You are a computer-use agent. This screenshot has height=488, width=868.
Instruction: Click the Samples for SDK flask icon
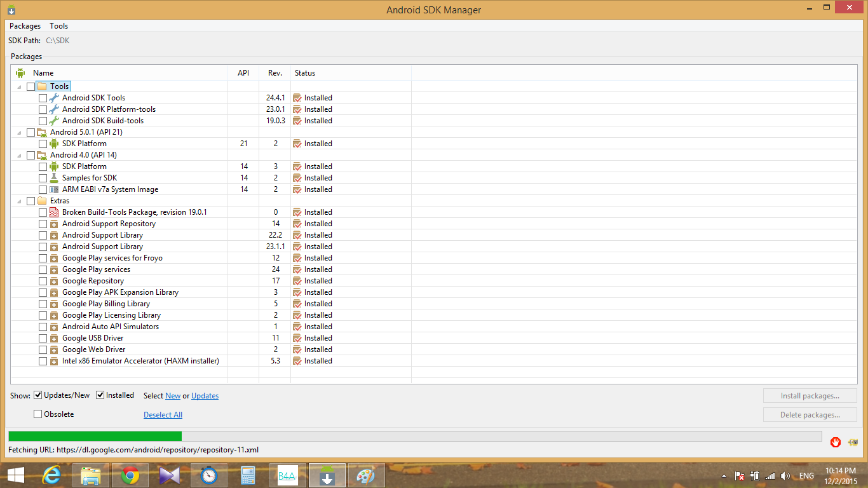tap(54, 178)
